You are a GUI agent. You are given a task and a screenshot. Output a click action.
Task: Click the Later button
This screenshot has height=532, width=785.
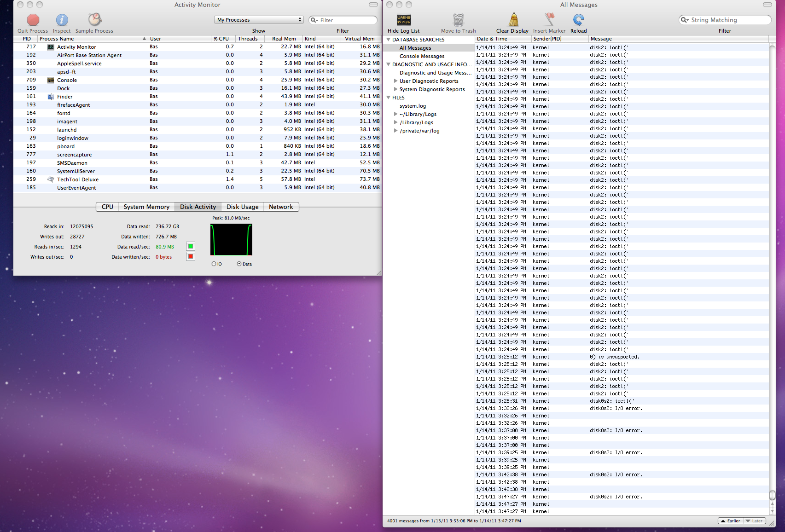pos(754,521)
